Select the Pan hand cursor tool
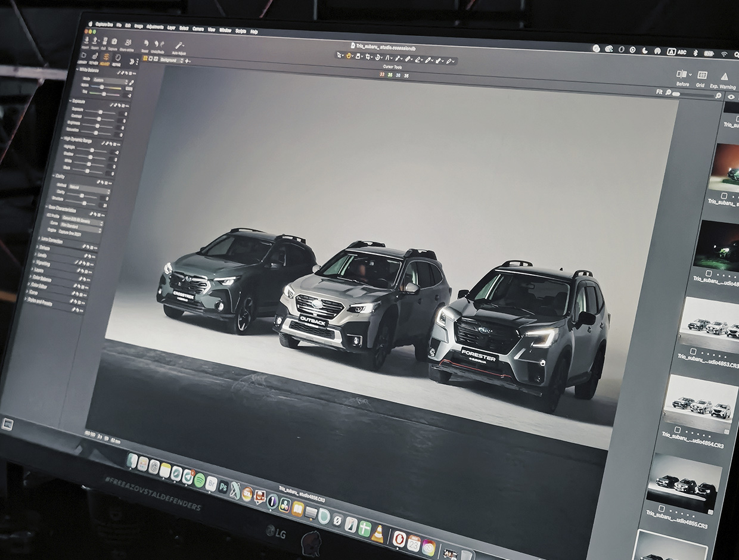The image size is (739, 560). coord(349,55)
